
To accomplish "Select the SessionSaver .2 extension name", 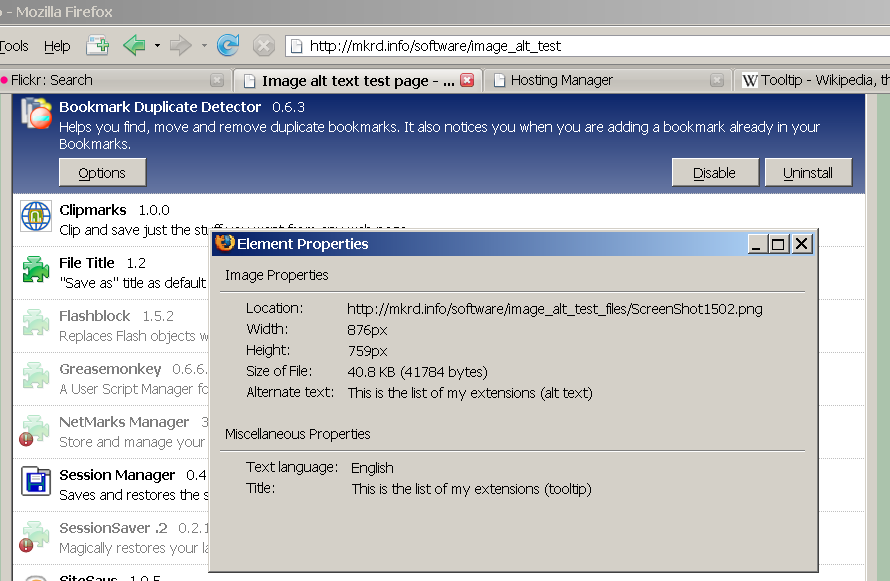I will [113, 528].
